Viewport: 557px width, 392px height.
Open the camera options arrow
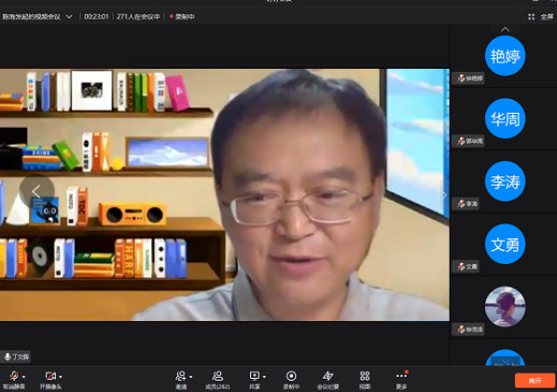pos(61,377)
